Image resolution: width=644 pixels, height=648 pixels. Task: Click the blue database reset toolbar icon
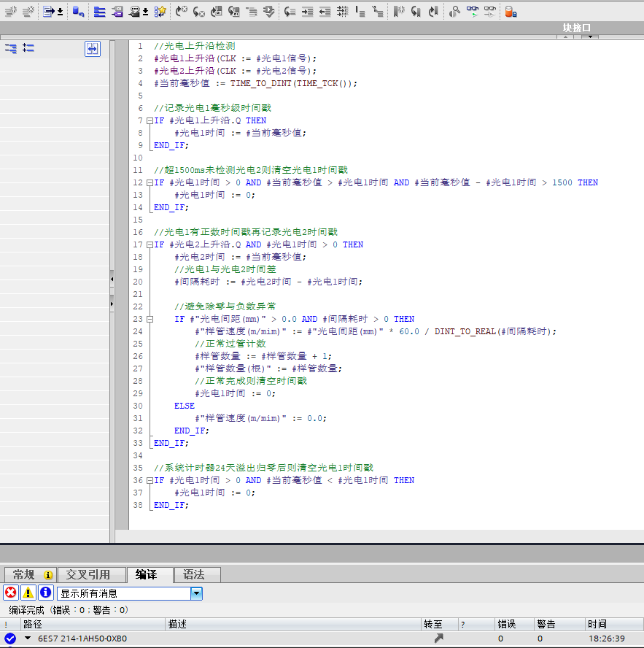click(x=78, y=12)
